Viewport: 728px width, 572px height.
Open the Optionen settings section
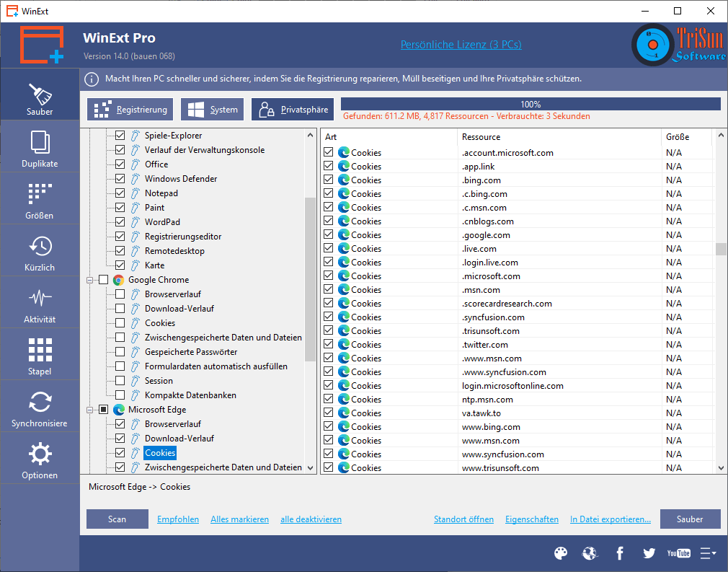click(x=40, y=459)
